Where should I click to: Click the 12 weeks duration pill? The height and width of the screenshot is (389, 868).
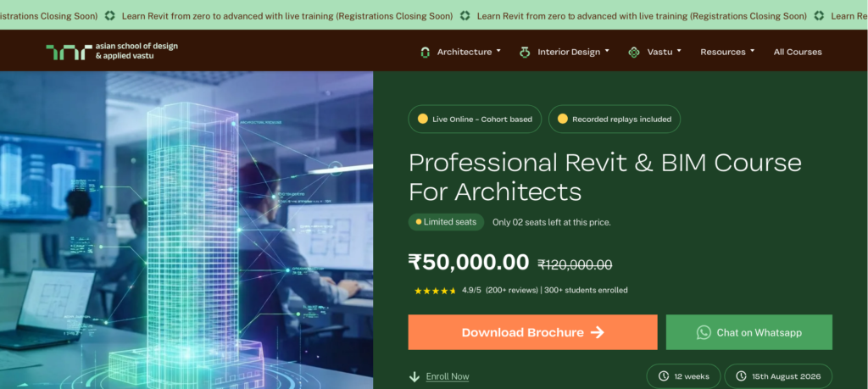pyautogui.click(x=684, y=376)
